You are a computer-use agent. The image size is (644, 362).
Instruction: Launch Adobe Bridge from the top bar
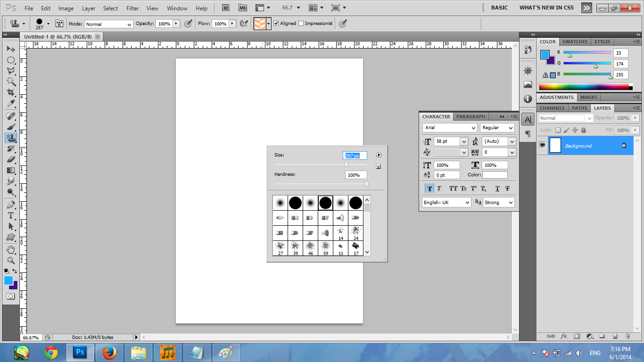pyautogui.click(x=226, y=8)
